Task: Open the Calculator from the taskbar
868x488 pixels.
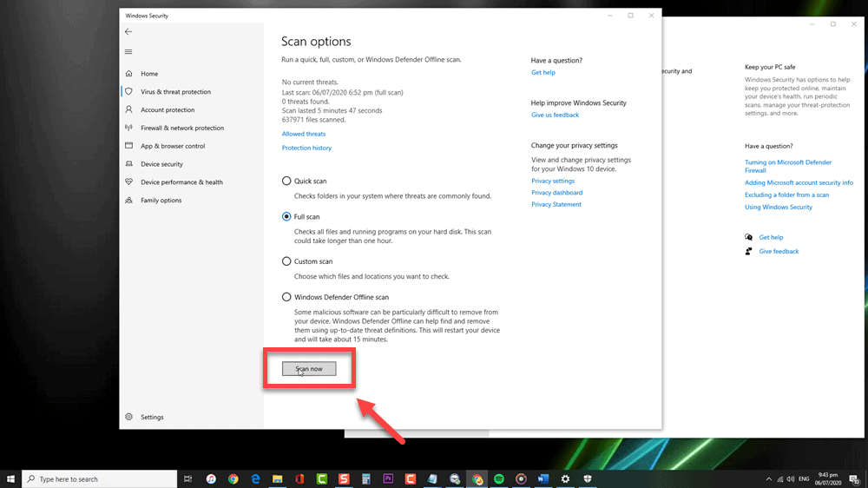Action: coord(366,479)
